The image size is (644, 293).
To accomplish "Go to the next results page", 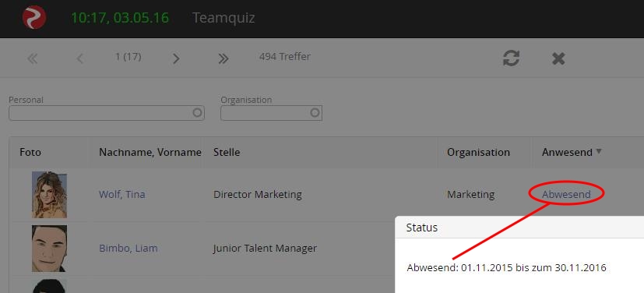I will (176, 58).
